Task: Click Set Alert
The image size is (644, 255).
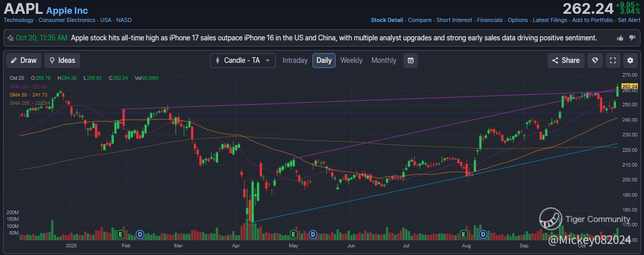Action: (x=629, y=20)
